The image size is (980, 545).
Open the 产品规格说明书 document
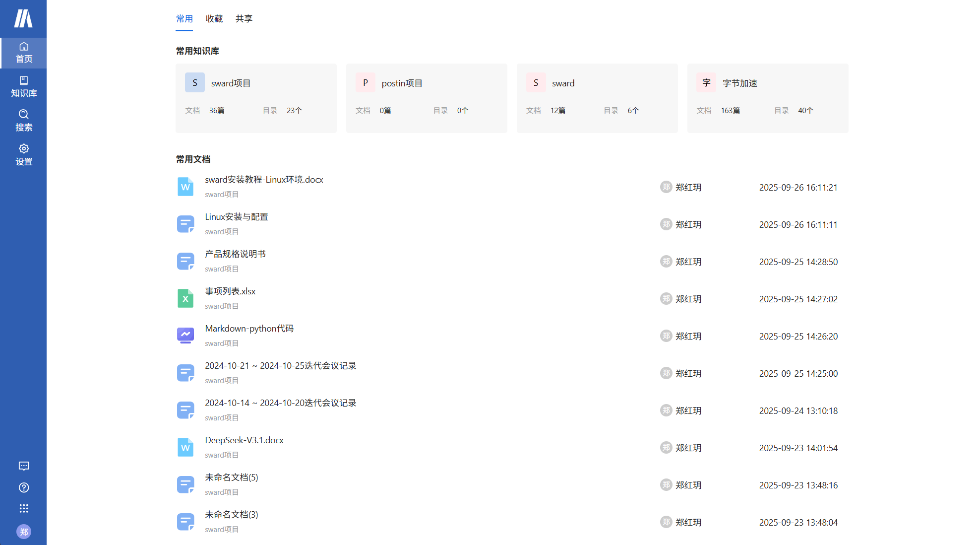coord(235,254)
